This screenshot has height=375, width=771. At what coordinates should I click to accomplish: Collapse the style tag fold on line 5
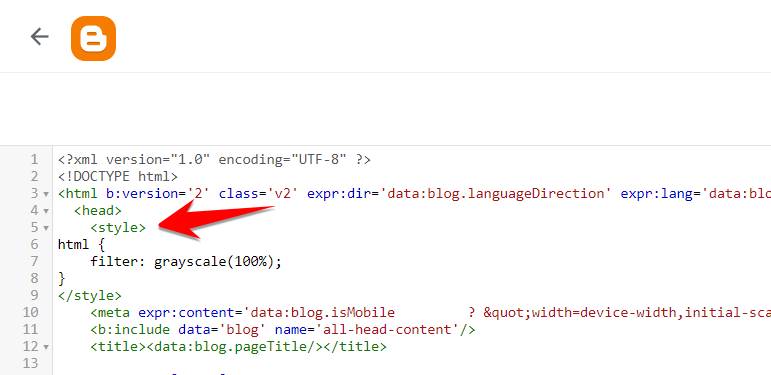[x=46, y=228]
